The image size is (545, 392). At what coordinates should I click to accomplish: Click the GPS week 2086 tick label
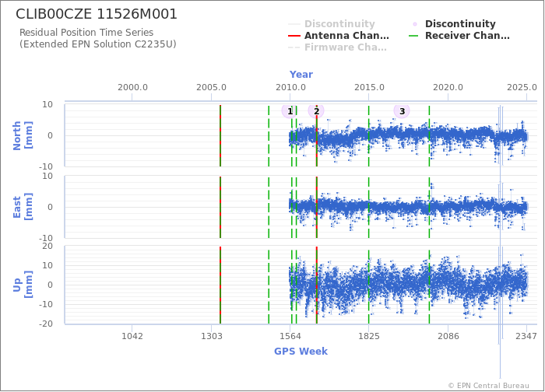click(448, 336)
